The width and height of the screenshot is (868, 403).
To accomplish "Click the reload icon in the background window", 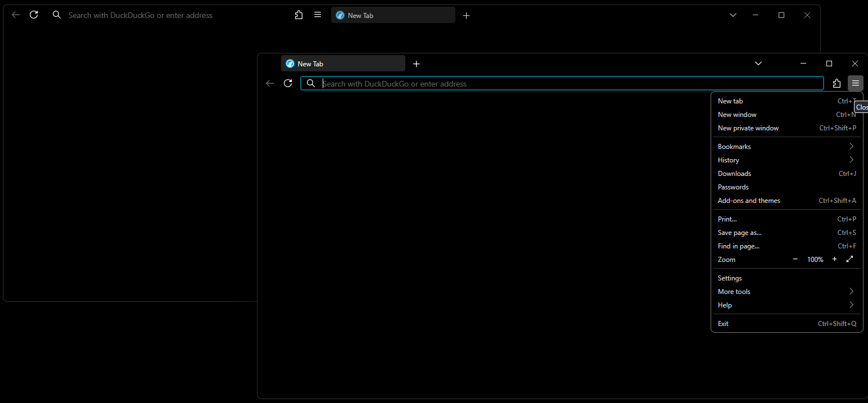I will pyautogui.click(x=34, y=15).
